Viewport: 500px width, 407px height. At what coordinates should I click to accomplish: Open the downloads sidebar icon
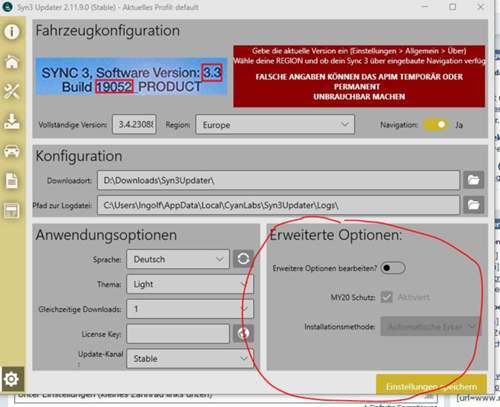(12, 121)
